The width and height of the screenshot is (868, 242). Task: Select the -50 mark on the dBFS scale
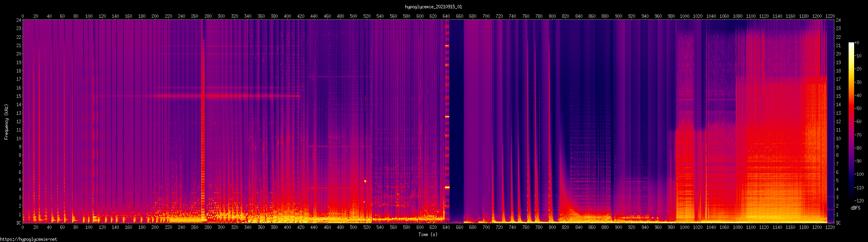pyautogui.click(x=858, y=109)
